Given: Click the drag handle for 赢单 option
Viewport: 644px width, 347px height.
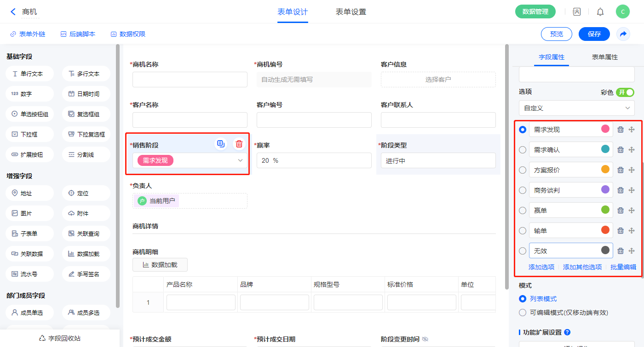Looking at the screenshot, I should [x=632, y=210].
